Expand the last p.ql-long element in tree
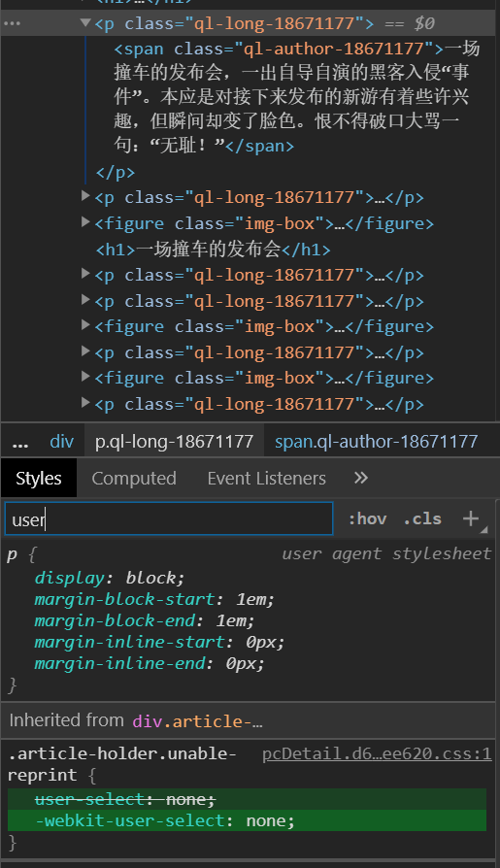This screenshot has height=868, width=500. 85,403
